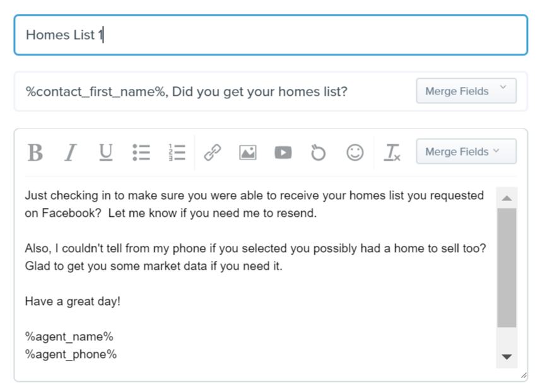Apply italic formatting
This screenshot has height=392, width=540.
tap(71, 153)
